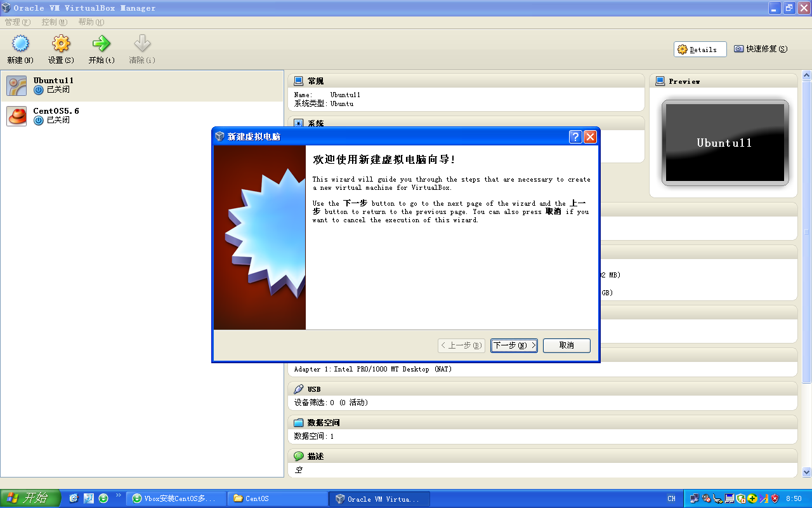This screenshot has width=812, height=508.
Task: Click the 系统 section header icon
Action: click(x=299, y=123)
